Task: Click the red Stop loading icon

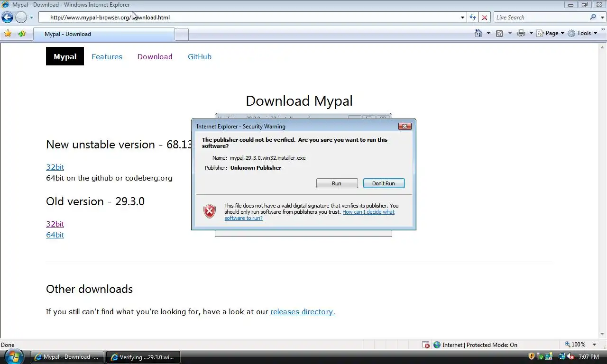Action: pos(484,18)
